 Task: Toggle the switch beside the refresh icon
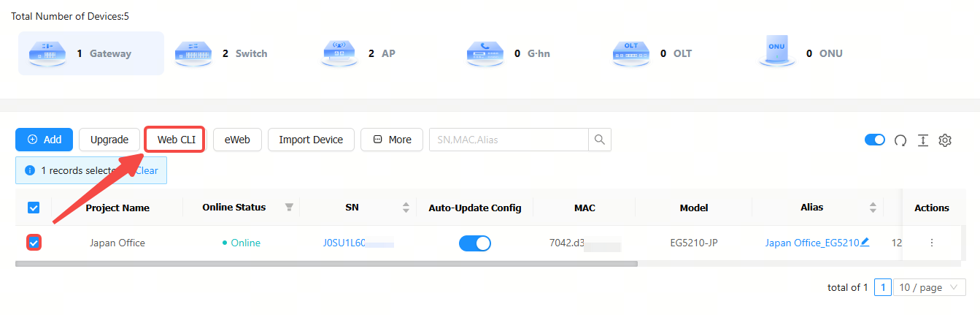[x=874, y=140]
